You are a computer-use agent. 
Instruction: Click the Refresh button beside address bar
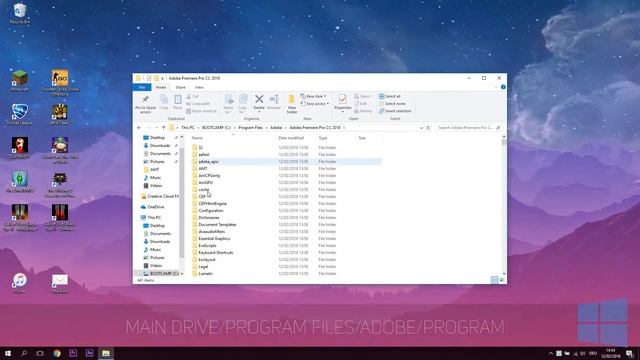coord(428,128)
